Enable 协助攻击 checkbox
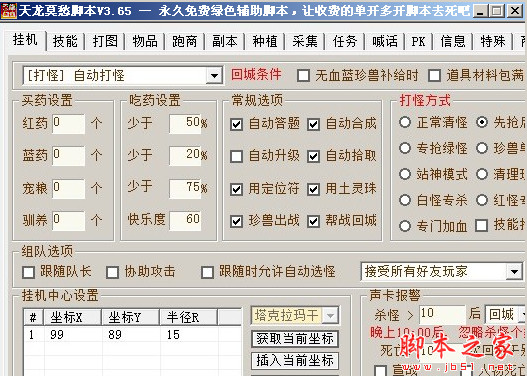527x378 pixels. click(x=112, y=272)
